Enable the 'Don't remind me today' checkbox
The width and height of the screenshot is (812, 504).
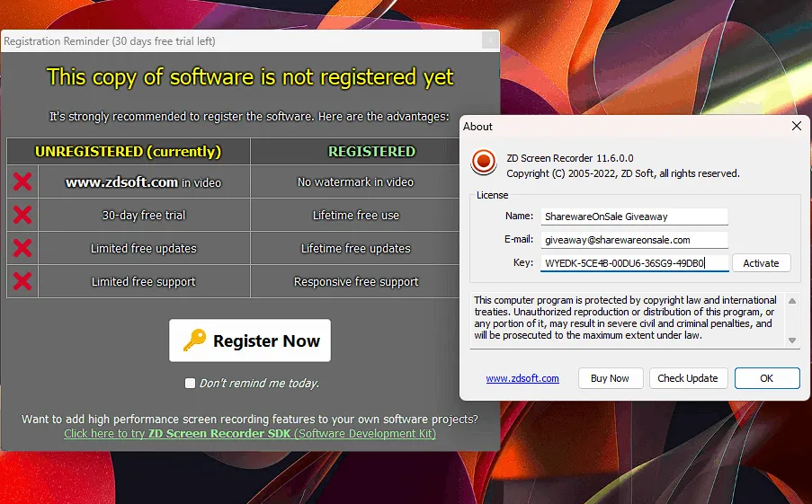(190, 384)
